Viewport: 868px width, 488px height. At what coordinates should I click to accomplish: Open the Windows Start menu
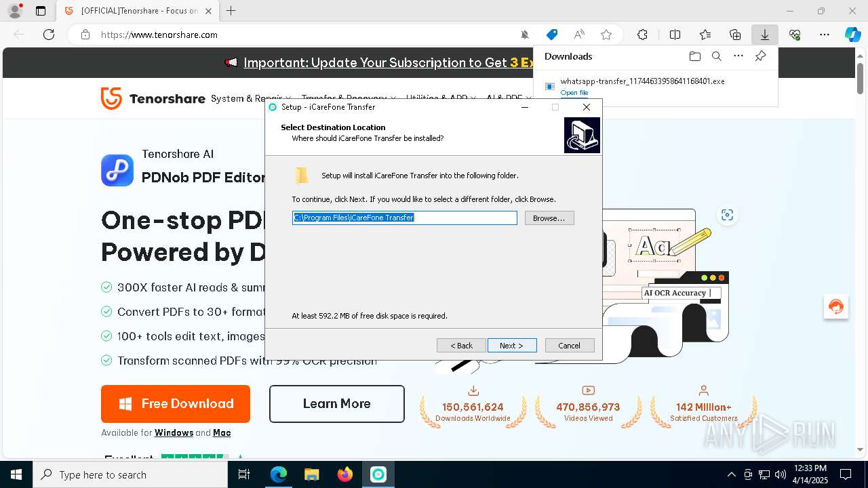tap(16, 474)
